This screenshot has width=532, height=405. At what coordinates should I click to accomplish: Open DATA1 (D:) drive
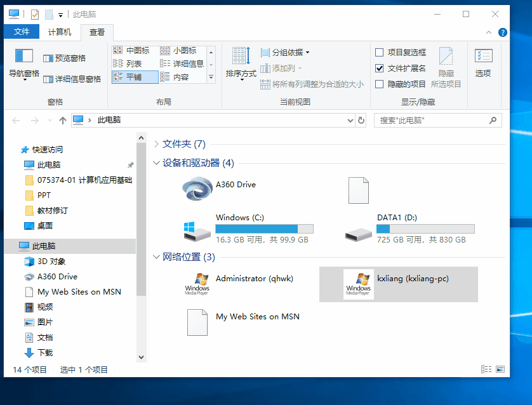tap(410, 229)
